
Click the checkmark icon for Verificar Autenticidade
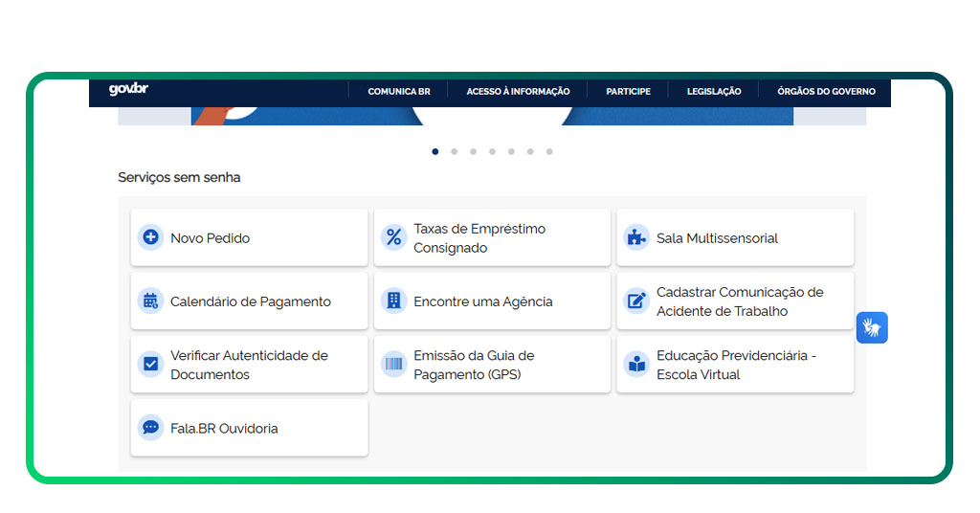[x=150, y=365]
